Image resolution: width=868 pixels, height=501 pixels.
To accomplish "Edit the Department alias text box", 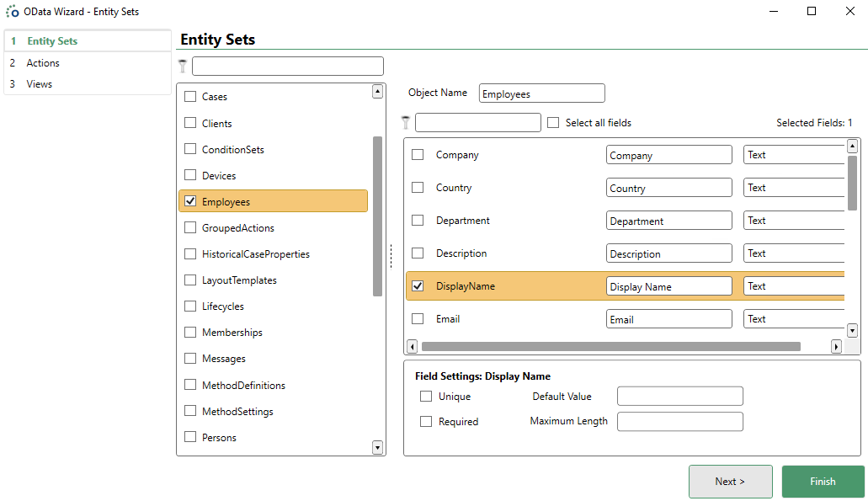I will (669, 221).
